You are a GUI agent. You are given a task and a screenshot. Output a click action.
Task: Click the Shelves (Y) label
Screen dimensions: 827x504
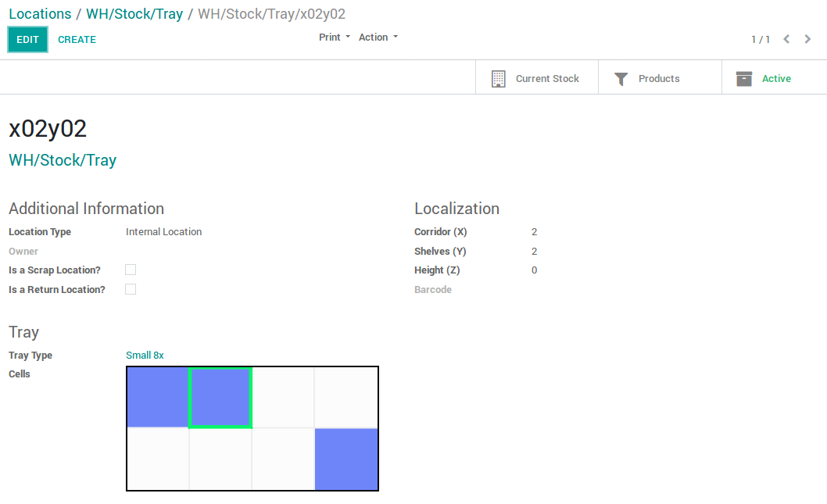click(x=440, y=252)
